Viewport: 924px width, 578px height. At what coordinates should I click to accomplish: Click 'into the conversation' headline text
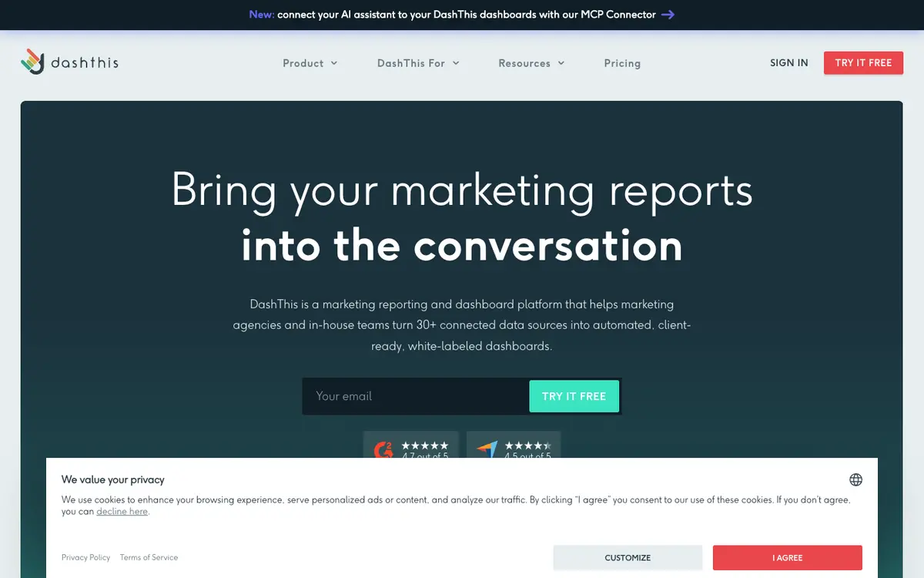pos(462,245)
